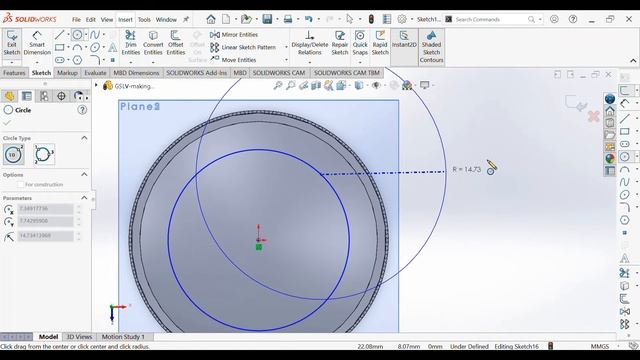This screenshot has height=360, width=640.
Task: Click Offset Entities
Action: [176, 43]
